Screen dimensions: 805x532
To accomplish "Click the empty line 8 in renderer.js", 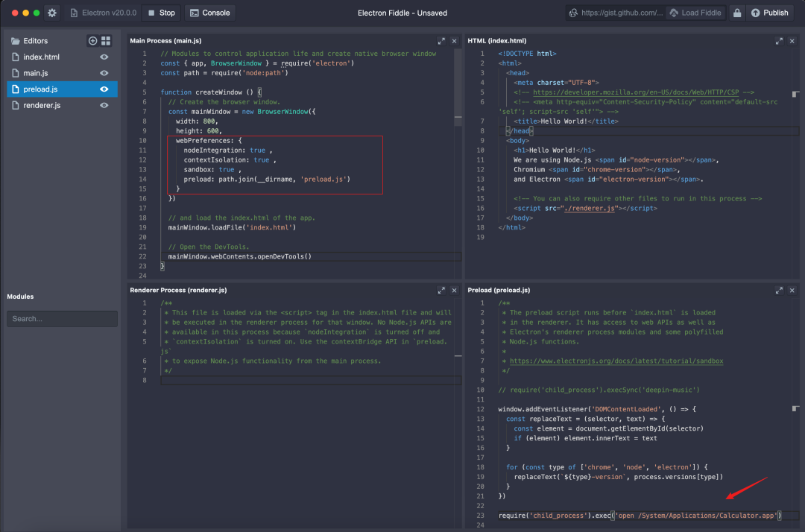I will (x=311, y=381).
